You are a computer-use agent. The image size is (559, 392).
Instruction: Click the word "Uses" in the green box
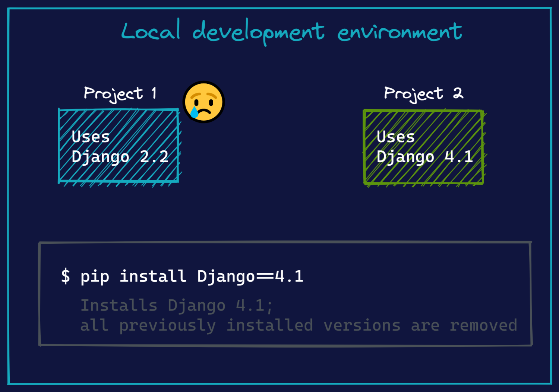(395, 137)
